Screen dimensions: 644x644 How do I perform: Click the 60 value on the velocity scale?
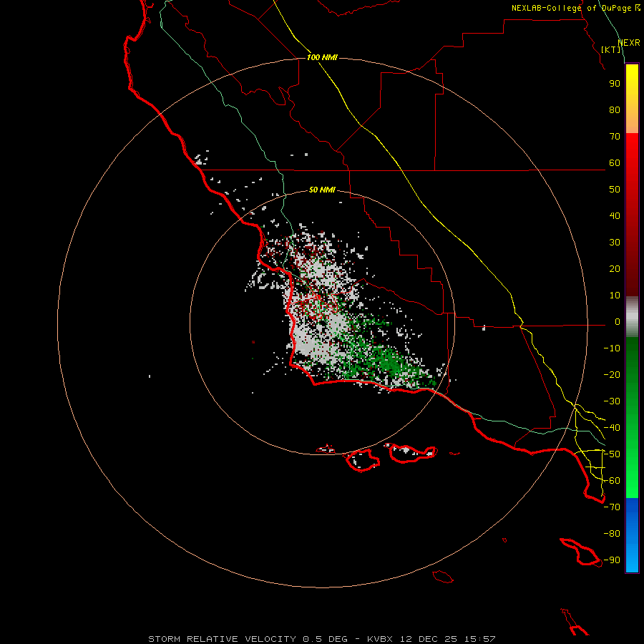[615, 162]
